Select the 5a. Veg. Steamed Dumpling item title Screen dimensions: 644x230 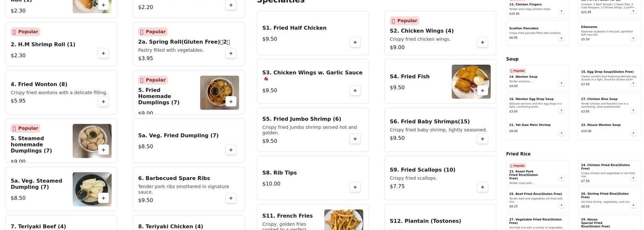click(36, 184)
